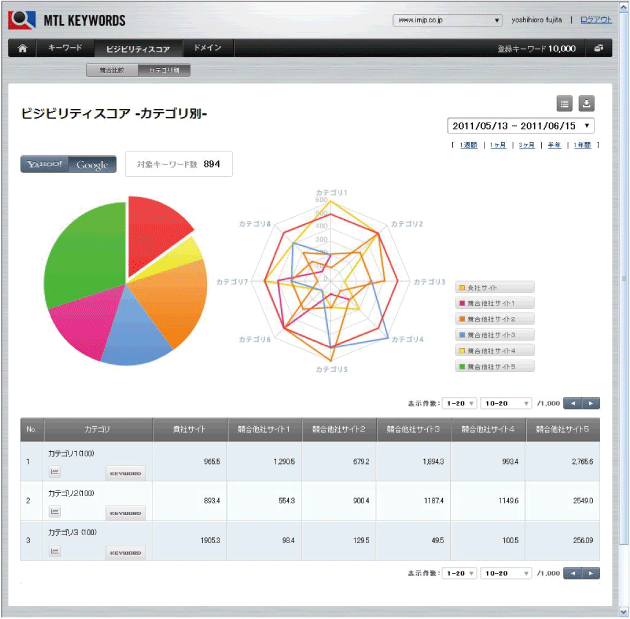
Task: Expand the top 1-20 display count dropdown
Action: (460, 403)
